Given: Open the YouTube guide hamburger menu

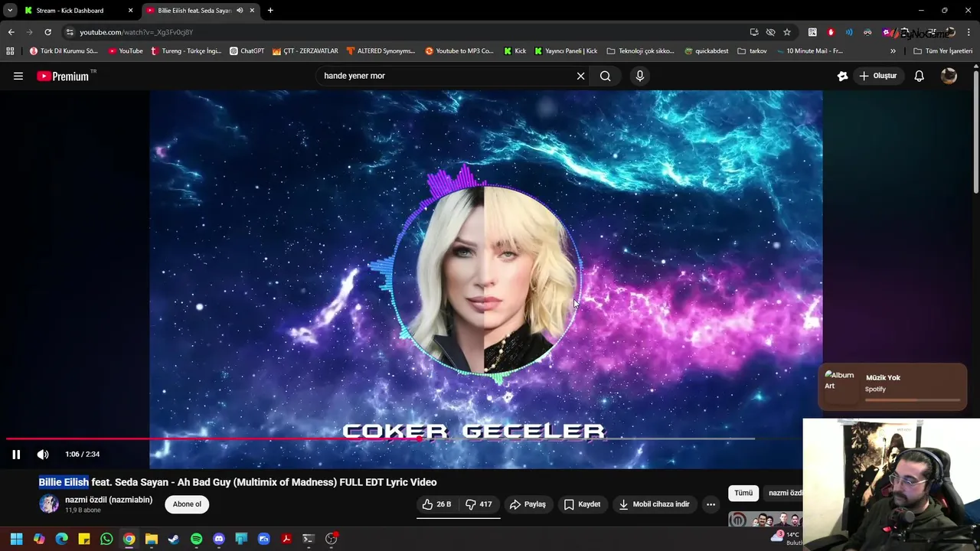Looking at the screenshot, I should (x=18, y=76).
